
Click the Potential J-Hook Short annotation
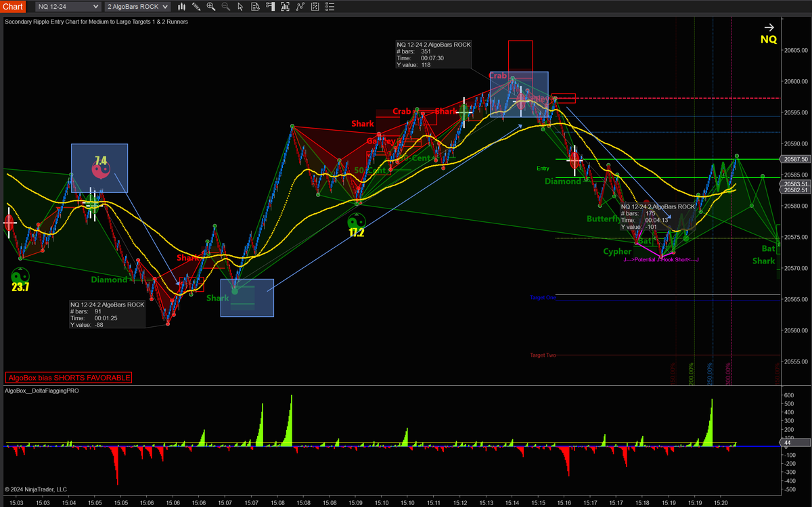[661, 259]
